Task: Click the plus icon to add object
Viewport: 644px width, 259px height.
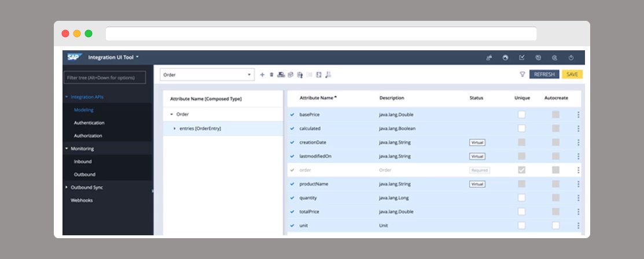Action: coord(263,75)
